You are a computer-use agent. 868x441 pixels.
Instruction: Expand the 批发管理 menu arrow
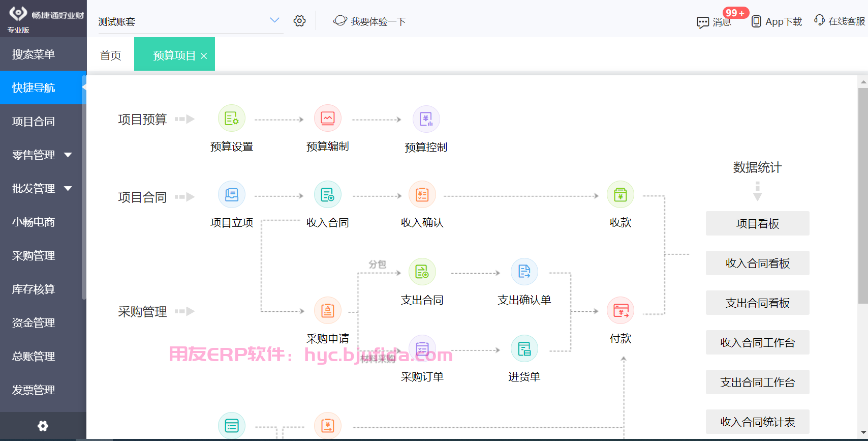tap(68, 188)
